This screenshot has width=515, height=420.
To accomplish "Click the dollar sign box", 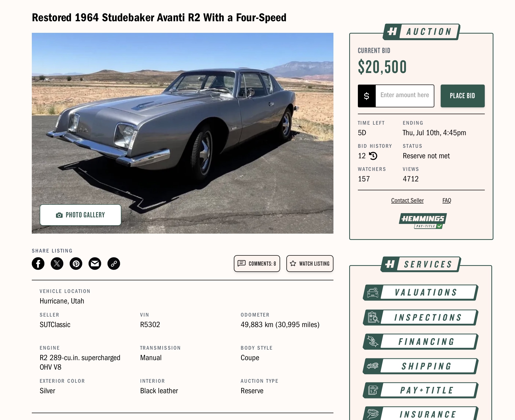I will [367, 96].
